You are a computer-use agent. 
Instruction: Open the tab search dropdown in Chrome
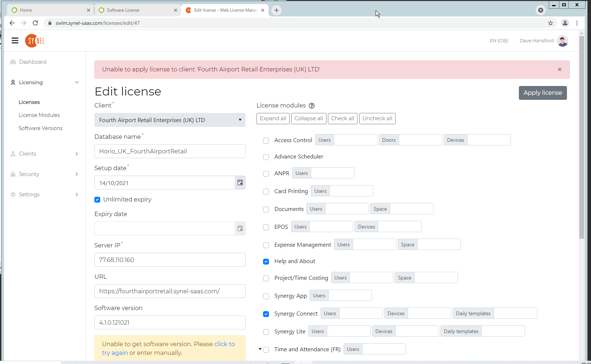(541, 10)
